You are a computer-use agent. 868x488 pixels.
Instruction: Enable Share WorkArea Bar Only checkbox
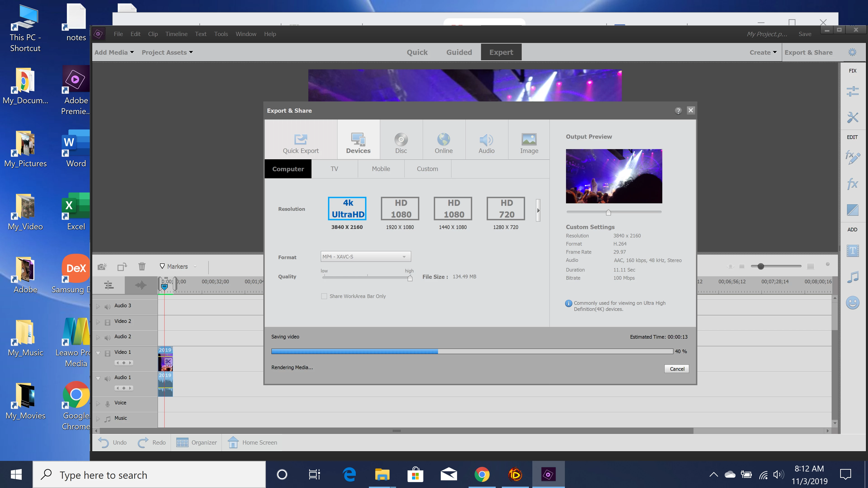point(324,296)
